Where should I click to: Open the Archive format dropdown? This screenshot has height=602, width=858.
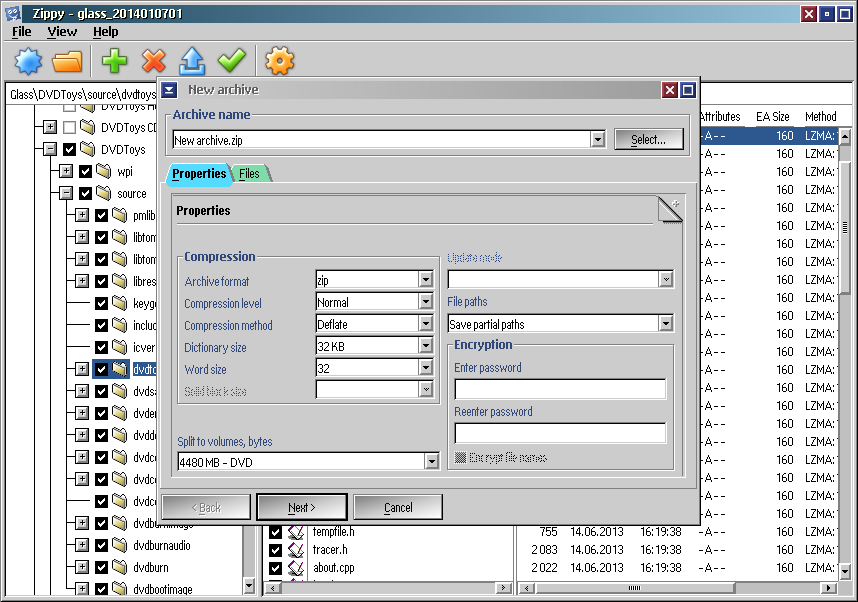pyautogui.click(x=426, y=281)
